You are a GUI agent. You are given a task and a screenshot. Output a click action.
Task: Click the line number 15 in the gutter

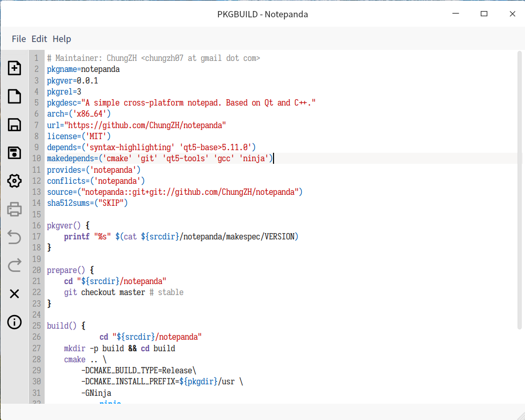(37, 214)
